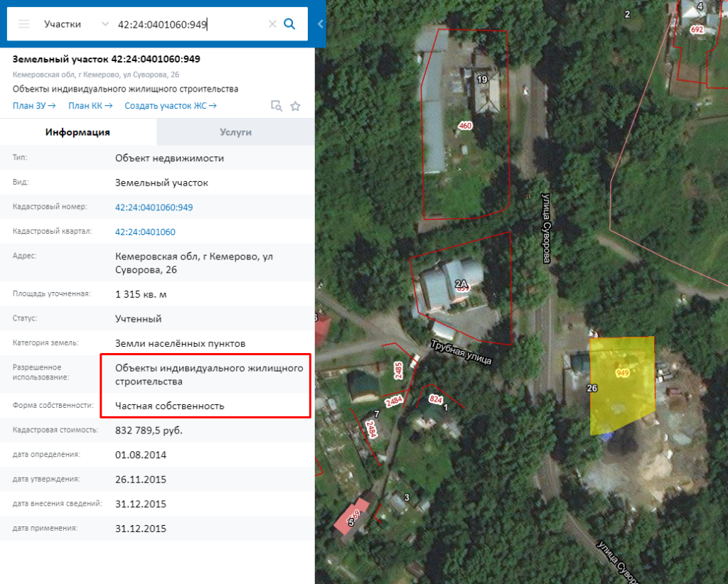Screen dimensions: 728x584
Task: Collapse the left info panel arrow
Action: pos(320,24)
